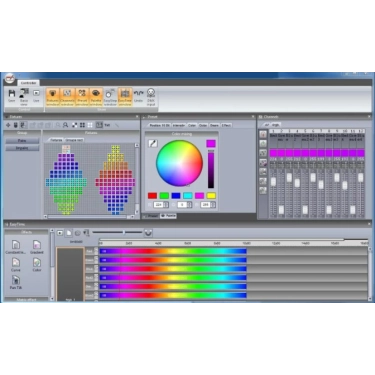Viewport: 375px width, 375px height.
Task: Close the Fixtures panel
Action: 137,117
